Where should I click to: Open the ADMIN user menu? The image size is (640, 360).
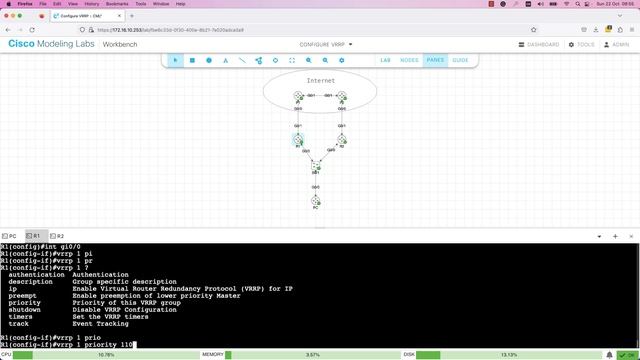click(617, 44)
